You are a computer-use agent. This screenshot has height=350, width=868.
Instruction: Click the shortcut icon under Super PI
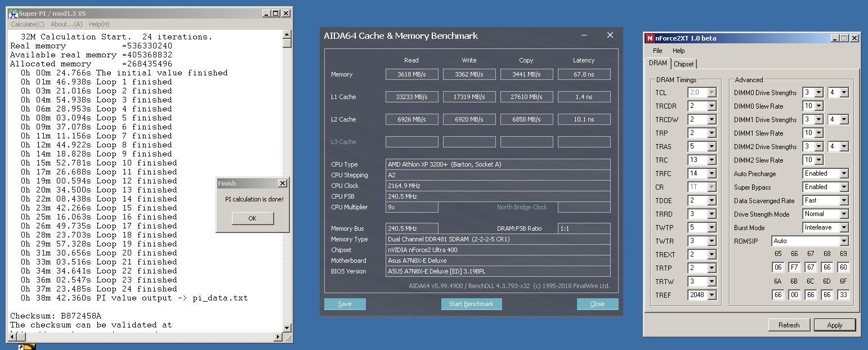[x=27, y=347]
